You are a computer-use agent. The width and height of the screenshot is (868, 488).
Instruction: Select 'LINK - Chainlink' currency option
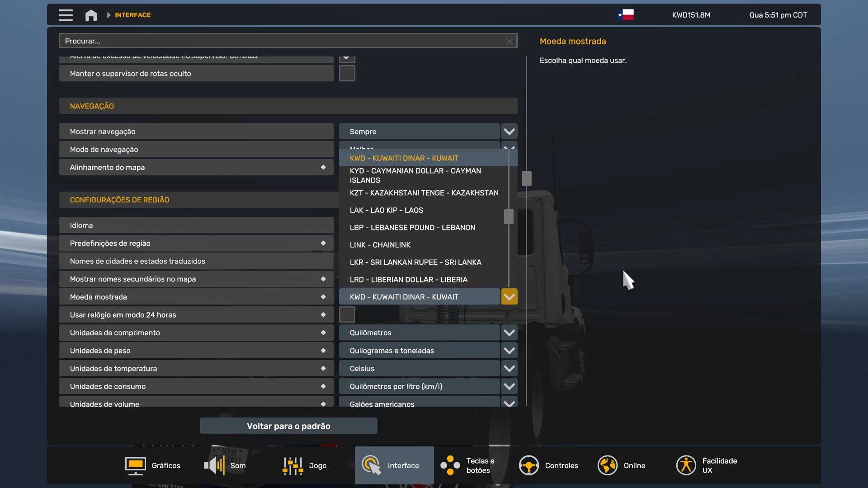point(380,245)
